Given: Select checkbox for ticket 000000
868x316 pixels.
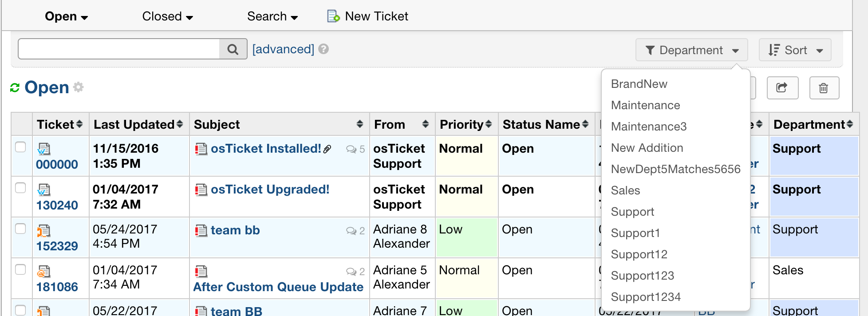Looking at the screenshot, I should click(x=20, y=147).
